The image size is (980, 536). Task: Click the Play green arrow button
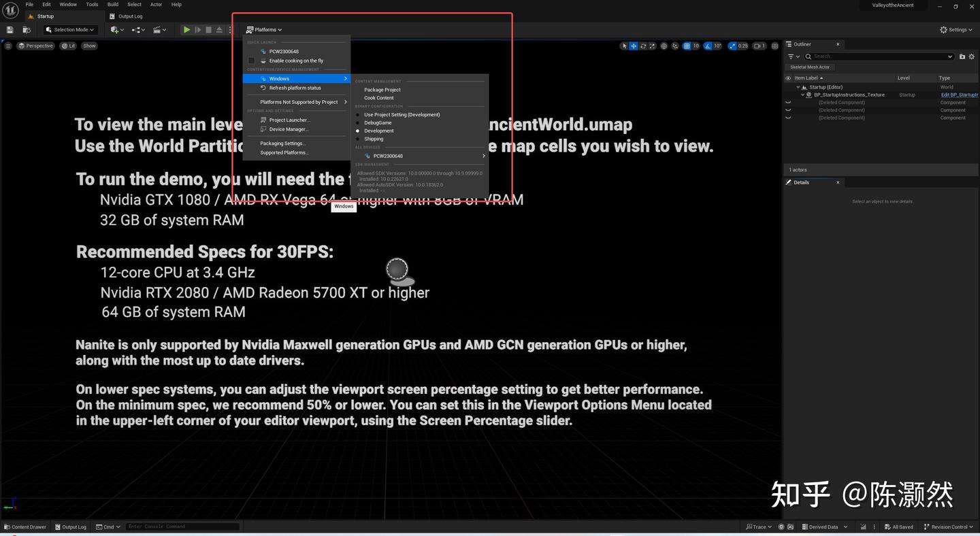[186, 30]
